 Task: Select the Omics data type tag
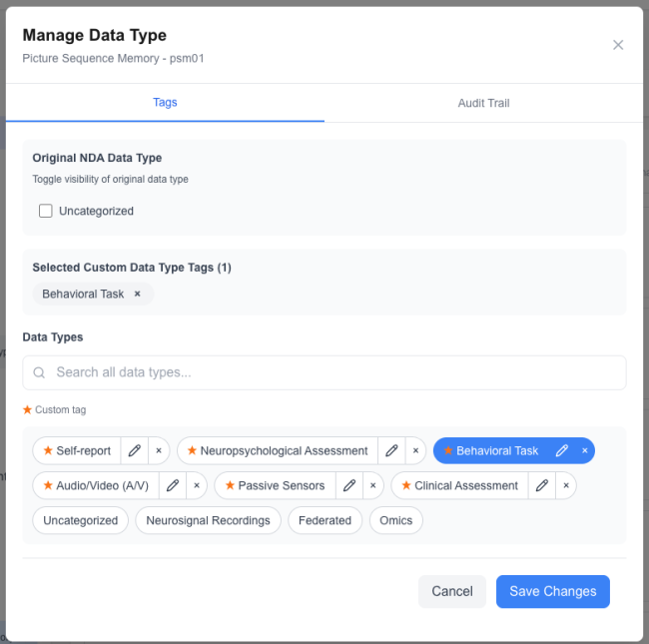396,520
